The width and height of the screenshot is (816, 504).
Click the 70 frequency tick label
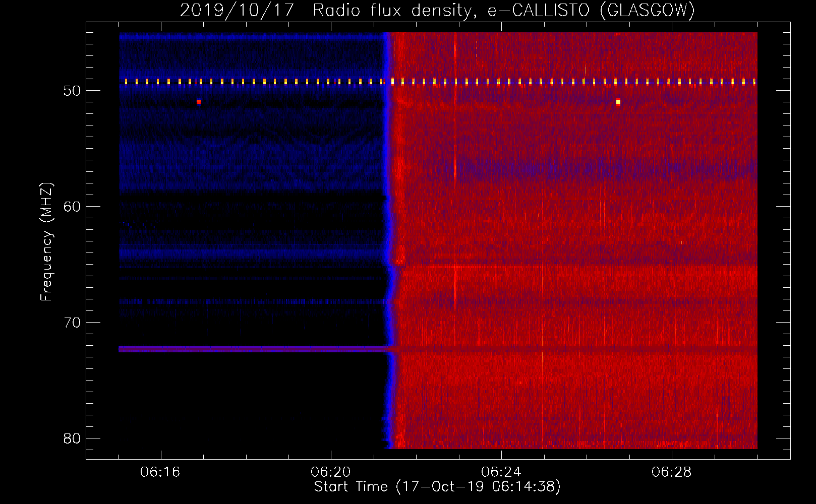click(x=72, y=323)
